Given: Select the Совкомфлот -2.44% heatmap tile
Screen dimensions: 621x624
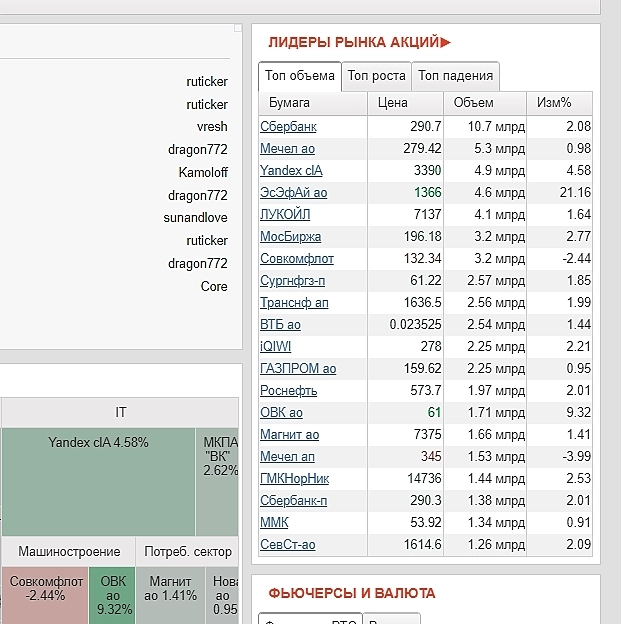Looking at the screenshot, I should pyautogui.click(x=44, y=595).
